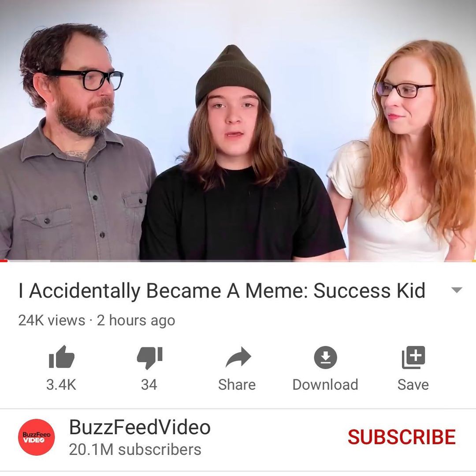Screen dimensions: 476x476
Task: Click the 3.4K likes count
Action: click(61, 385)
